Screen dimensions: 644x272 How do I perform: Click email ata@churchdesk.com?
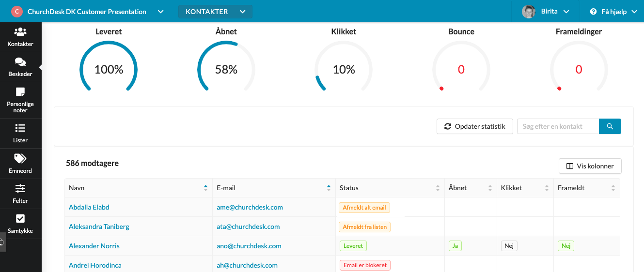(248, 227)
